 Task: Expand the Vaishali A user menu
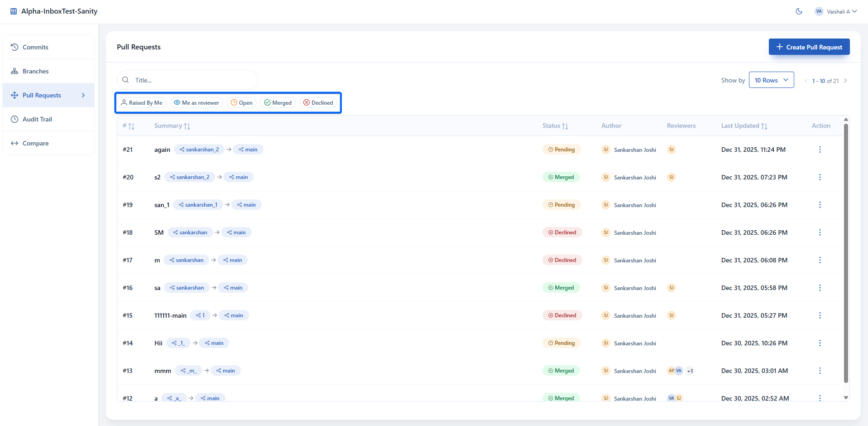pyautogui.click(x=836, y=11)
